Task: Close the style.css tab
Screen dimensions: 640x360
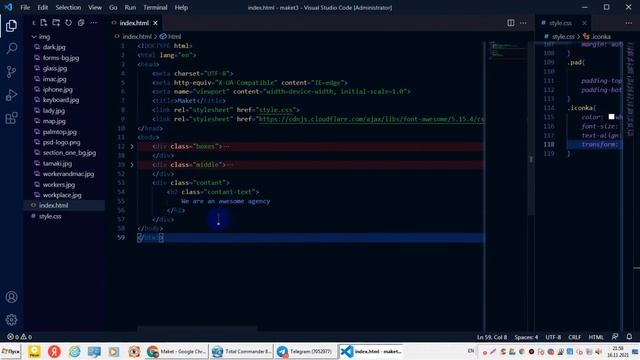Action: pyautogui.click(x=584, y=23)
